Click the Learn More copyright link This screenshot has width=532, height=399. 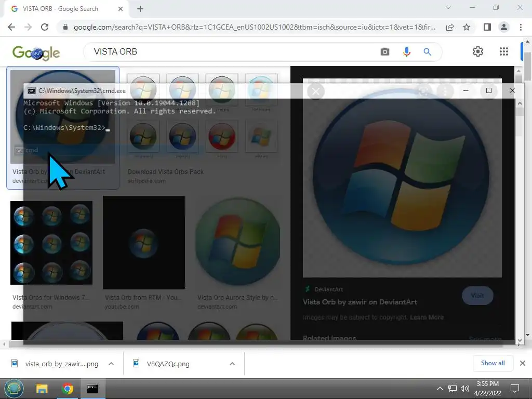(x=427, y=317)
